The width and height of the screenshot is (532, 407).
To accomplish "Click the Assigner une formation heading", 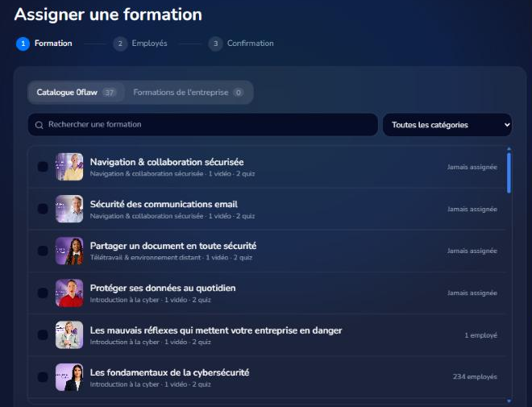I will tap(108, 15).
